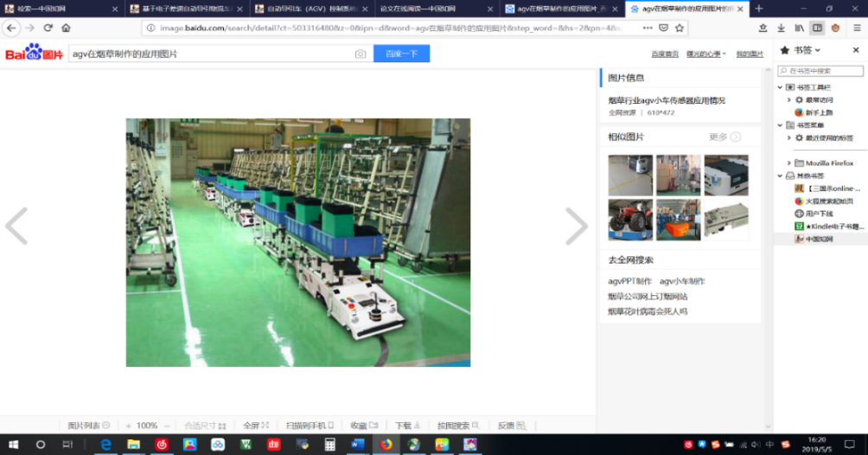
Task: Open the downloads arrow icon in toolbar
Action: [781, 28]
